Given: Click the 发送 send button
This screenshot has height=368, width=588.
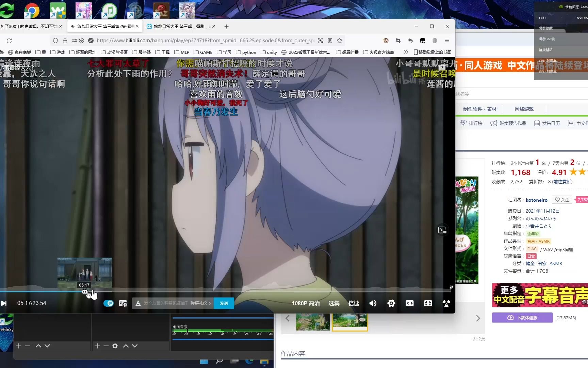Looking at the screenshot, I should click(224, 303).
